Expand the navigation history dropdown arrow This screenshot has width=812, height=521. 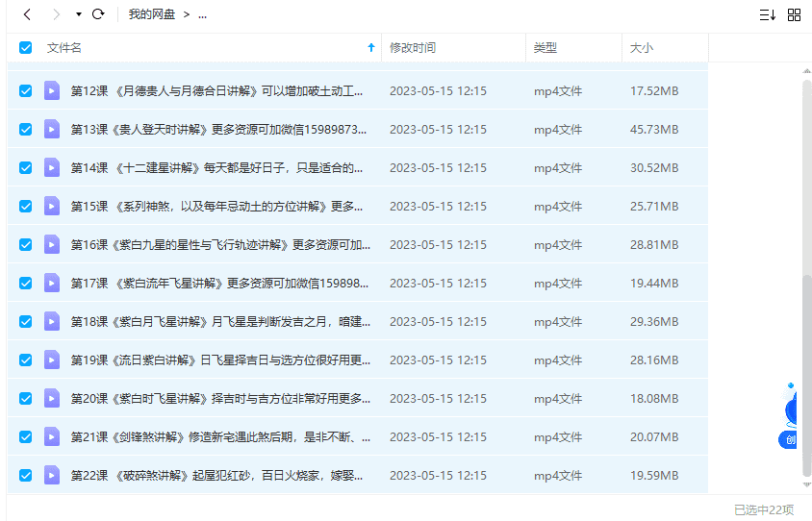click(78, 14)
